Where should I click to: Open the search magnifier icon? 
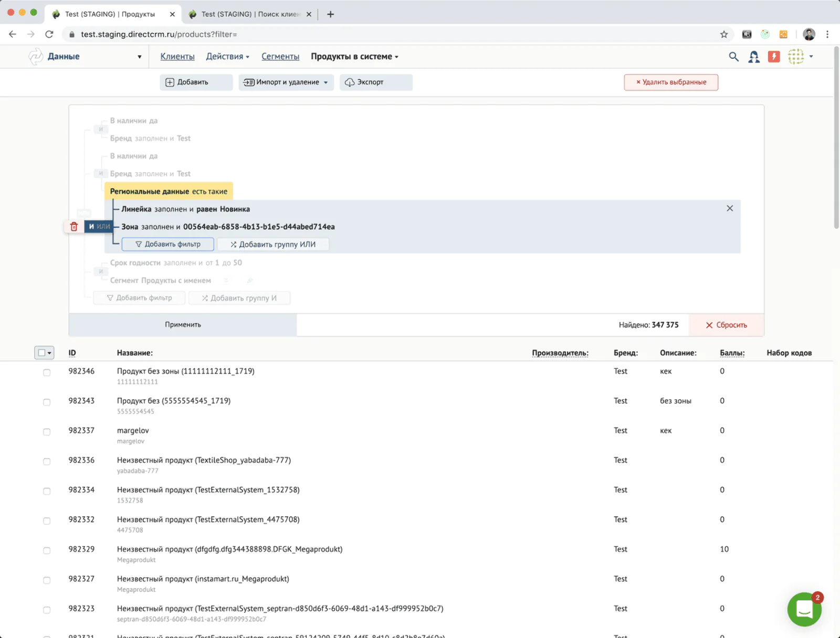[x=733, y=57]
